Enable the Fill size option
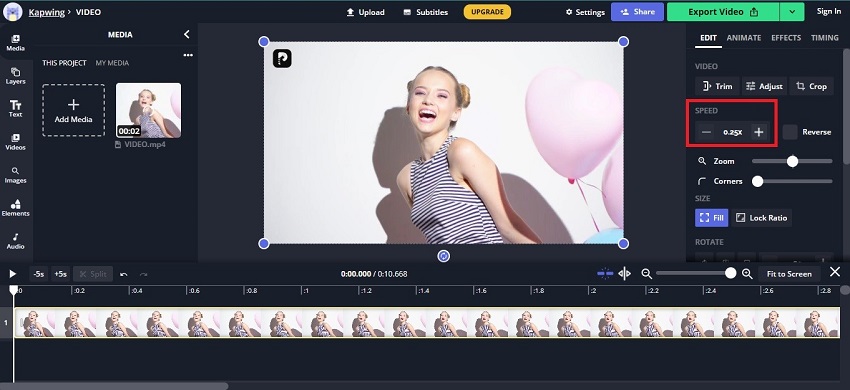 (711, 218)
